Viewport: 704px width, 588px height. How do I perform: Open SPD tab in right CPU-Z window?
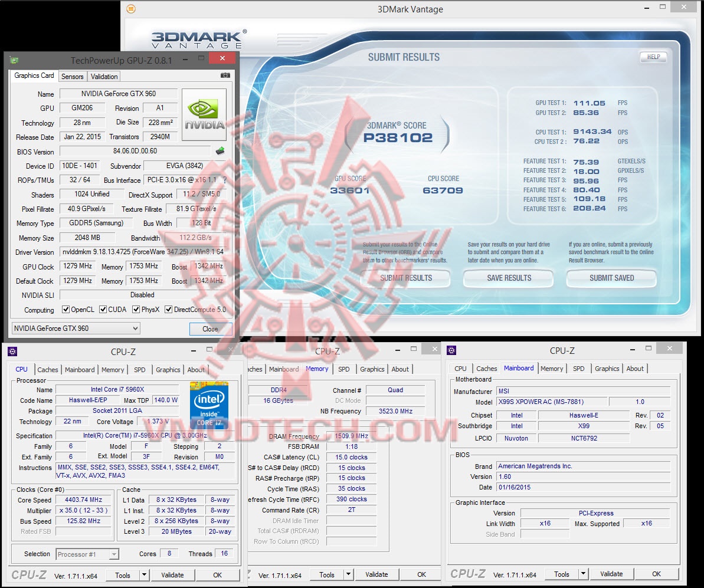point(579,368)
